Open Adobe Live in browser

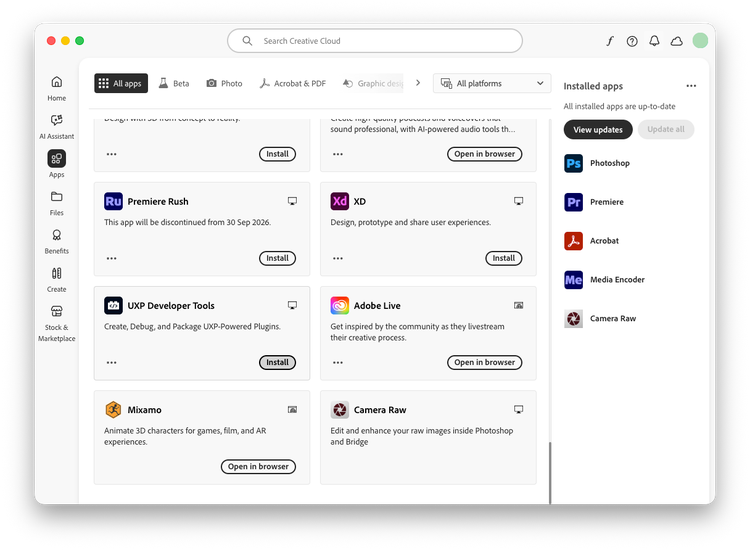click(485, 363)
